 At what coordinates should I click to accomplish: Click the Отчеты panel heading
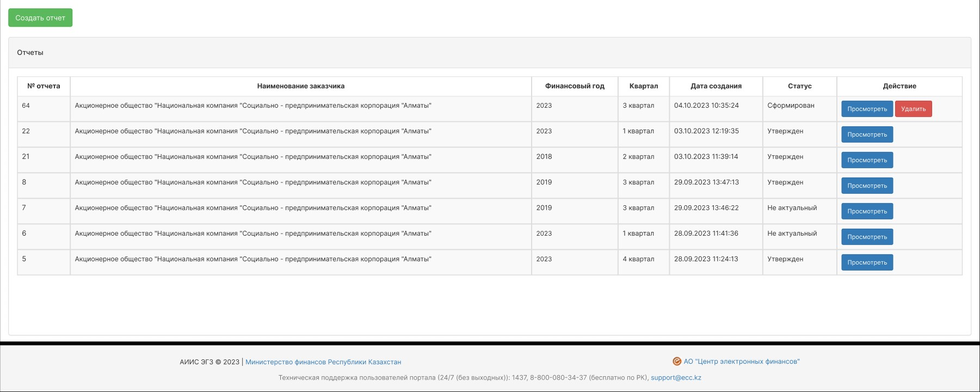pos(30,53)
